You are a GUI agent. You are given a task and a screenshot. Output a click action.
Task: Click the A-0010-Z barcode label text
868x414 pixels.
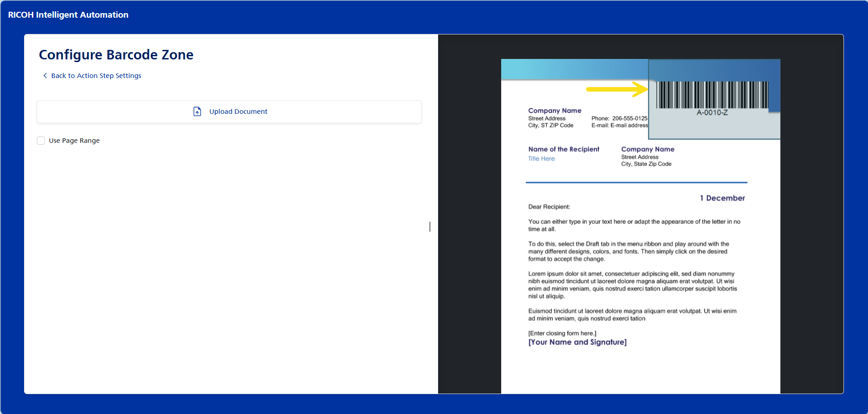pyautogui.click(x=712, y=113)
